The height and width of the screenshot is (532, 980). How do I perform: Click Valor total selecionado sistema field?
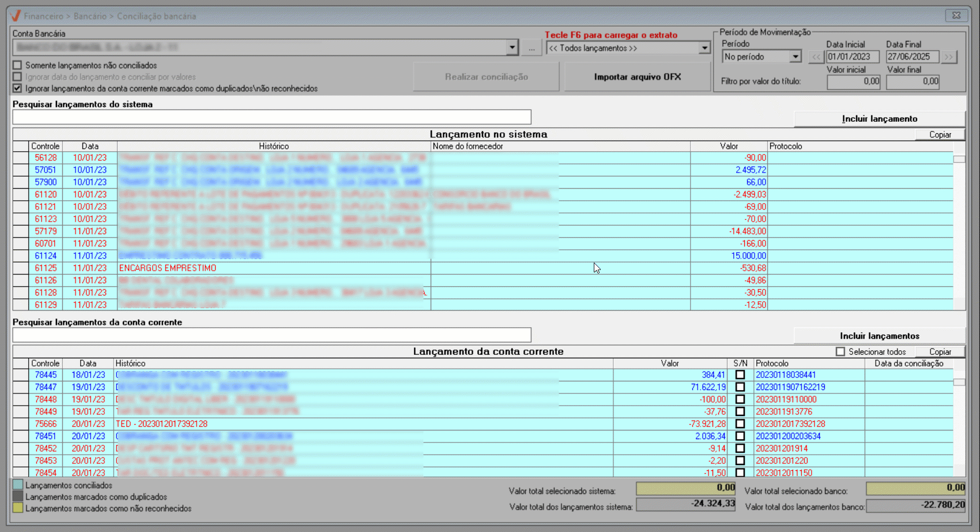click(x=686, y=488)
